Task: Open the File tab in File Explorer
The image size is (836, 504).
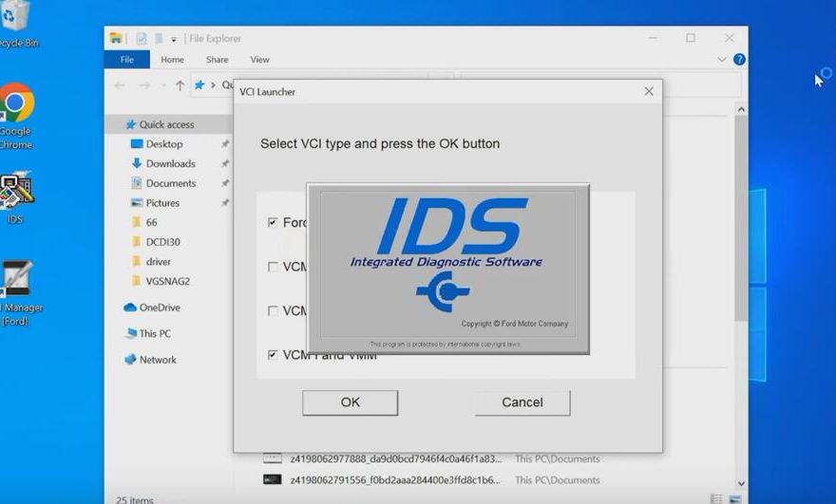Action: (127, 60)
